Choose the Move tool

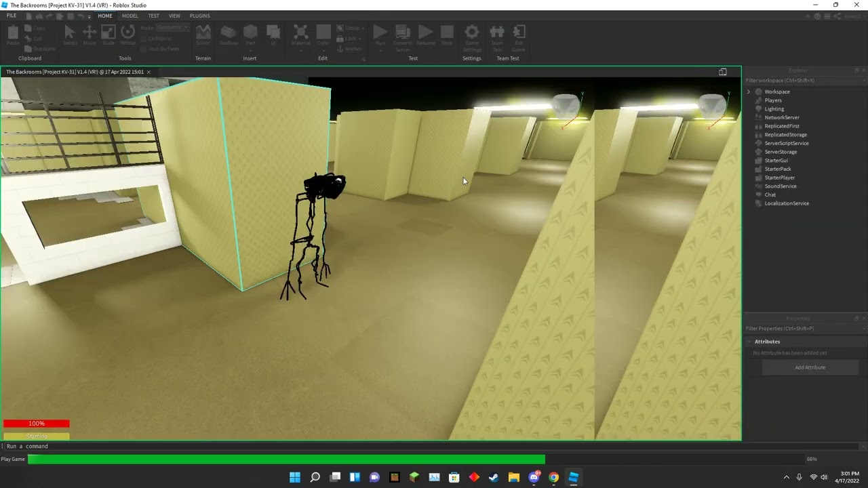click(89, 35)
